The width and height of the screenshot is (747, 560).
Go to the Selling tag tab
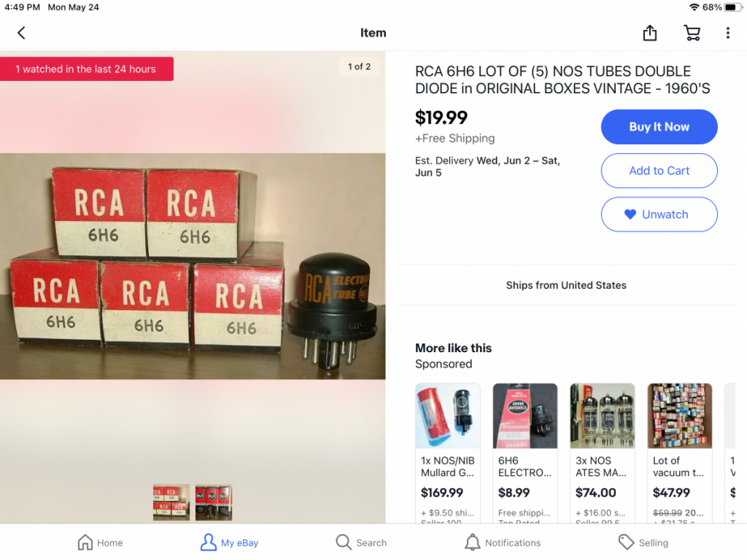click(x=643, y=542)
